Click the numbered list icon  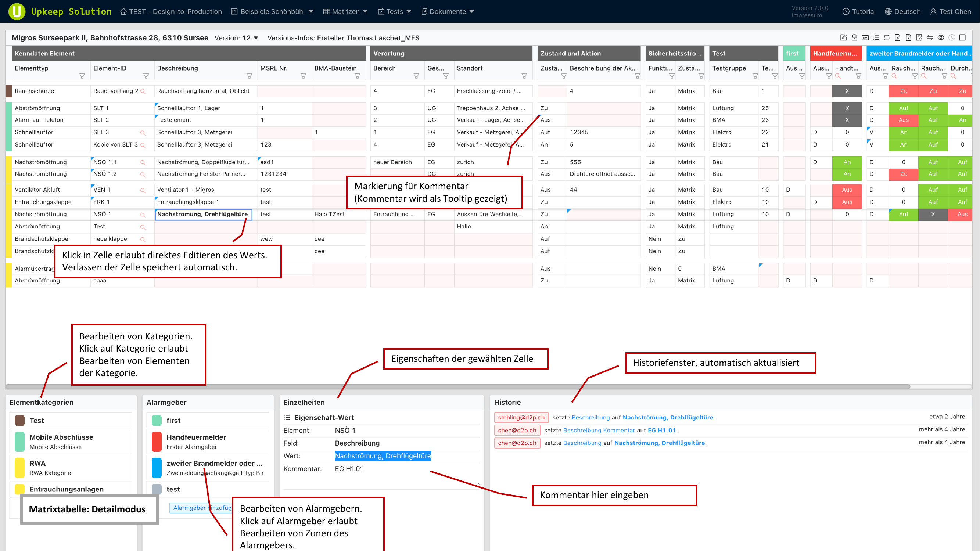click(x=876, y=37)
